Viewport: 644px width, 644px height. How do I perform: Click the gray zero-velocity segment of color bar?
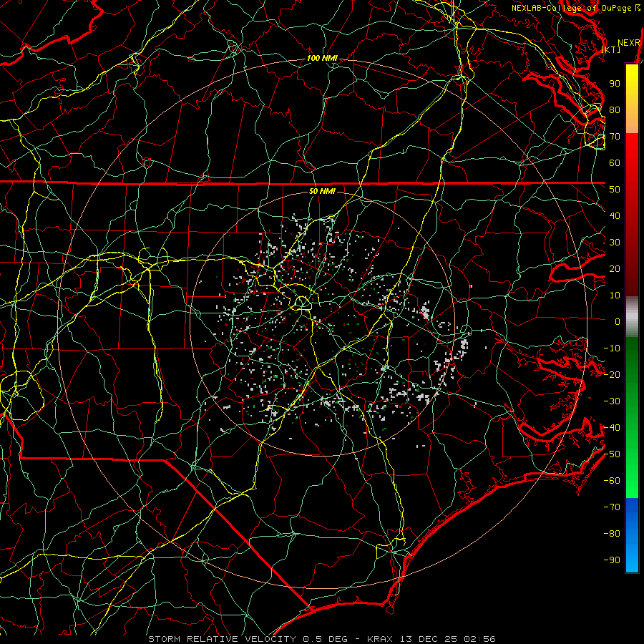[632, 317]
